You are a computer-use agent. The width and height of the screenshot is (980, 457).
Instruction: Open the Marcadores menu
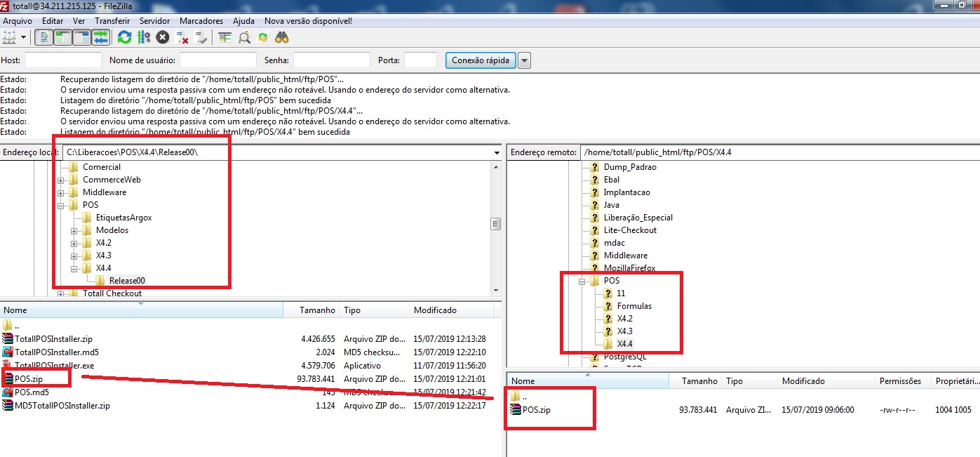pos(201,21)
